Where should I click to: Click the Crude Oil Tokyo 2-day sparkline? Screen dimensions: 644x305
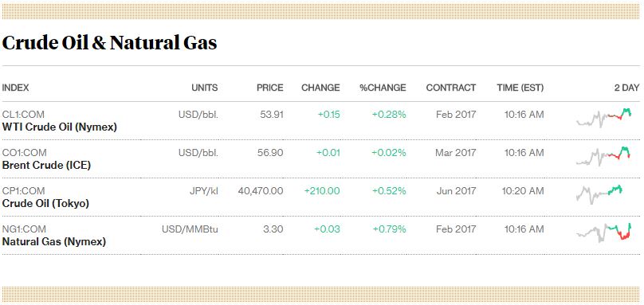pyautogui.click(x=599, y=194)
